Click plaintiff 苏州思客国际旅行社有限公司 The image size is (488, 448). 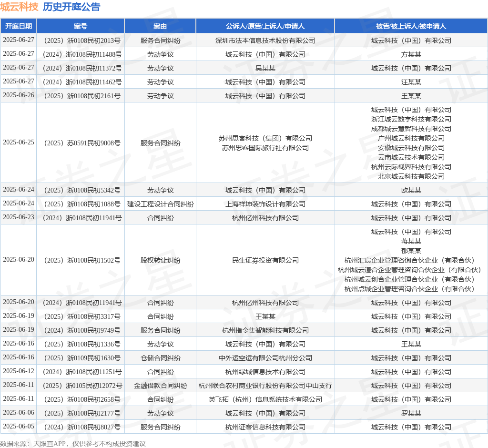pos(265,148)
